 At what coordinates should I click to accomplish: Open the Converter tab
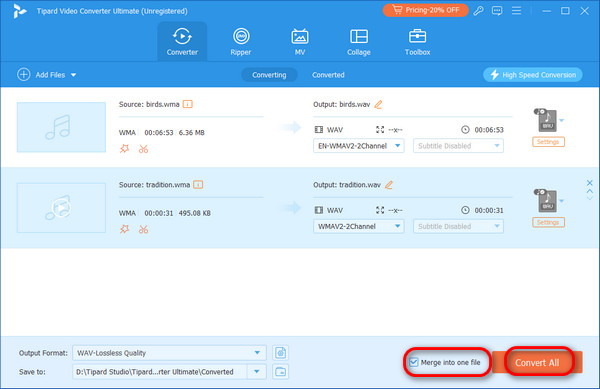(x=182, y=42)
